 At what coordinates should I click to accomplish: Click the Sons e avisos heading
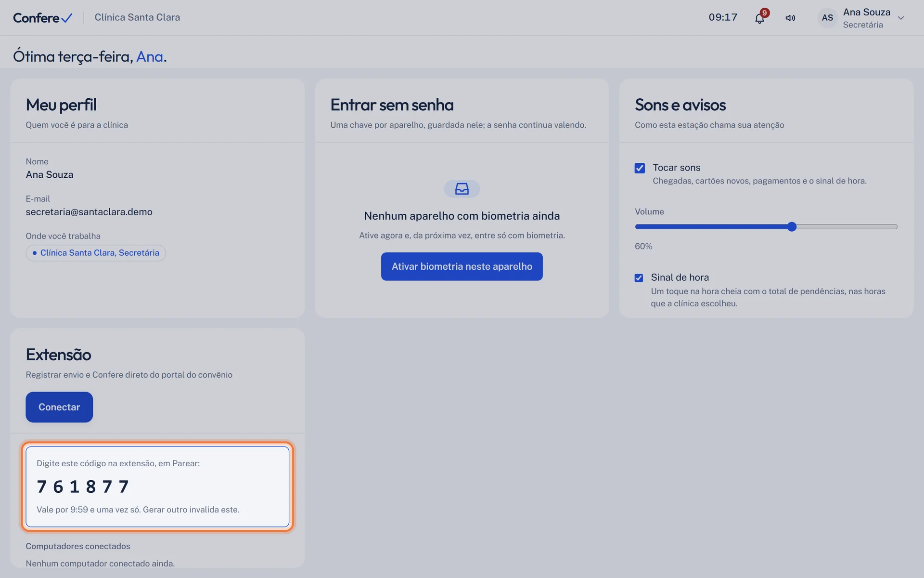(x=680, y=105)
